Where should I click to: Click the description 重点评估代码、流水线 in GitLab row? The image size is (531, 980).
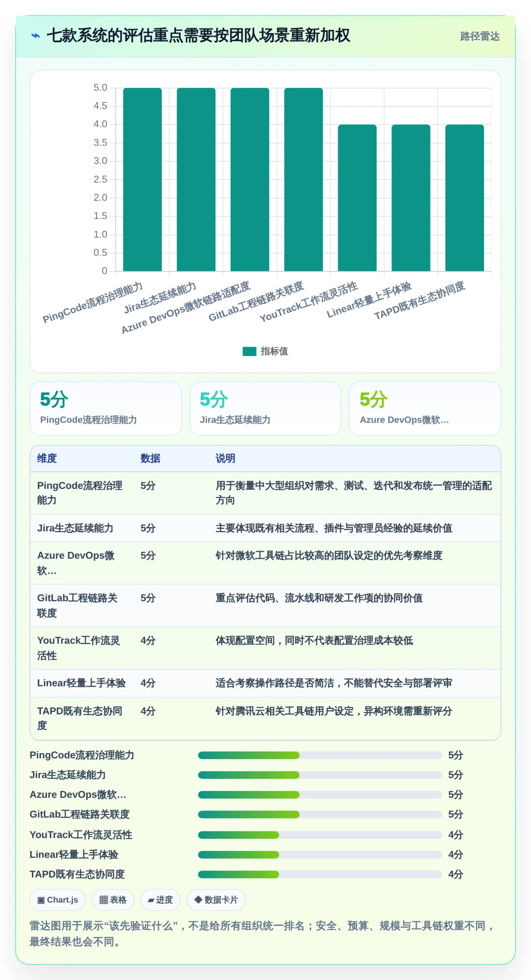click(319, 598)
